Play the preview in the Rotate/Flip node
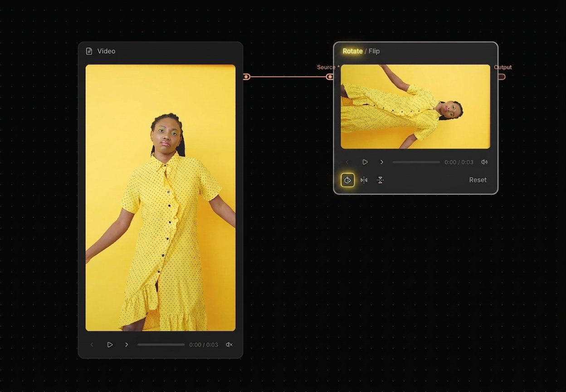Viewport: 566px width, 392px height. tap(365, 162)
